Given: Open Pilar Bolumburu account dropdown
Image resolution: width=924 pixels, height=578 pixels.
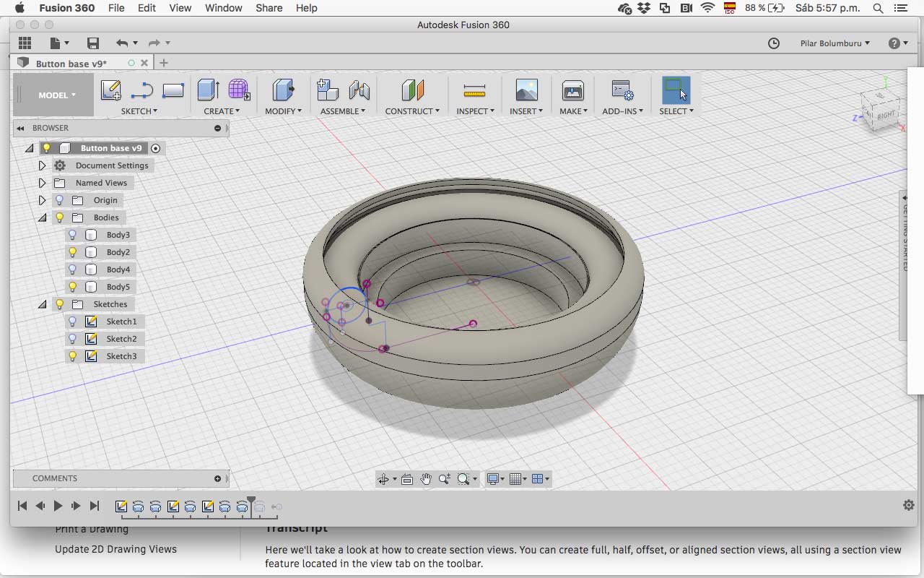Looking at the screenshot, I should [x=835, y=43].
